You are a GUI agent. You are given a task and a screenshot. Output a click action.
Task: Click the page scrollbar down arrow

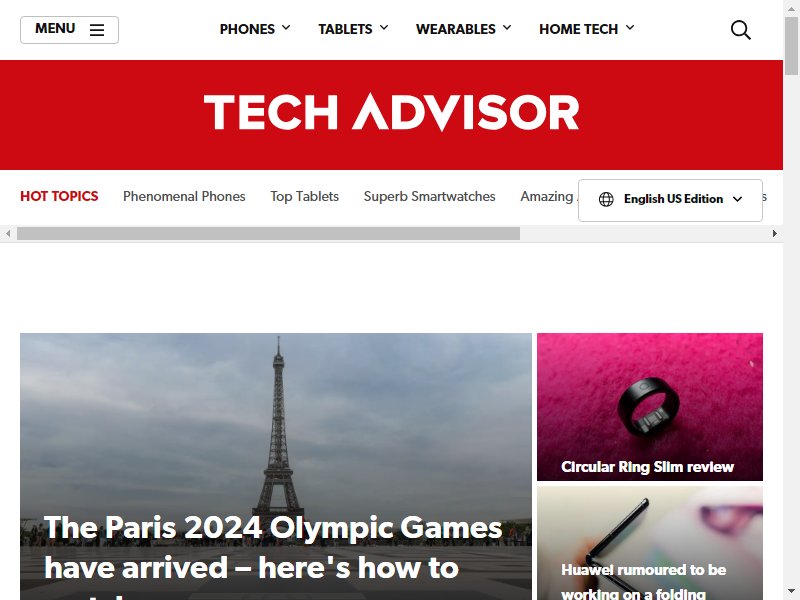pos(791,592)
